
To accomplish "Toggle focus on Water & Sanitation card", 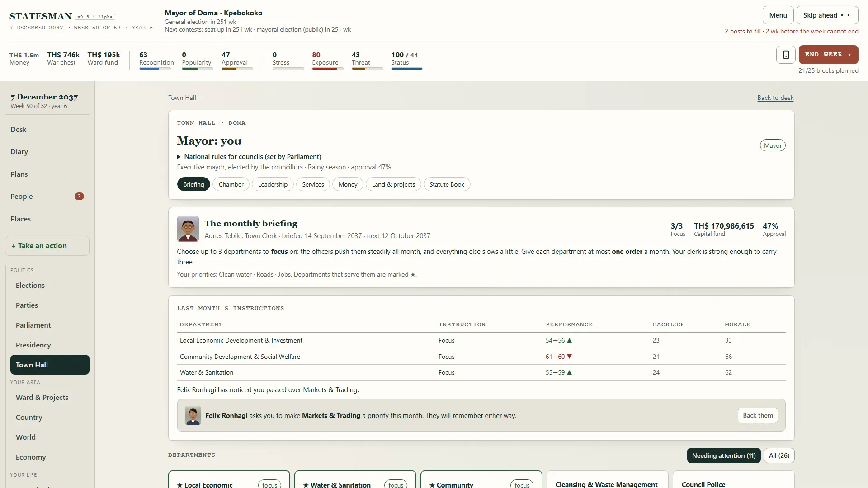I will coord(396,484).
